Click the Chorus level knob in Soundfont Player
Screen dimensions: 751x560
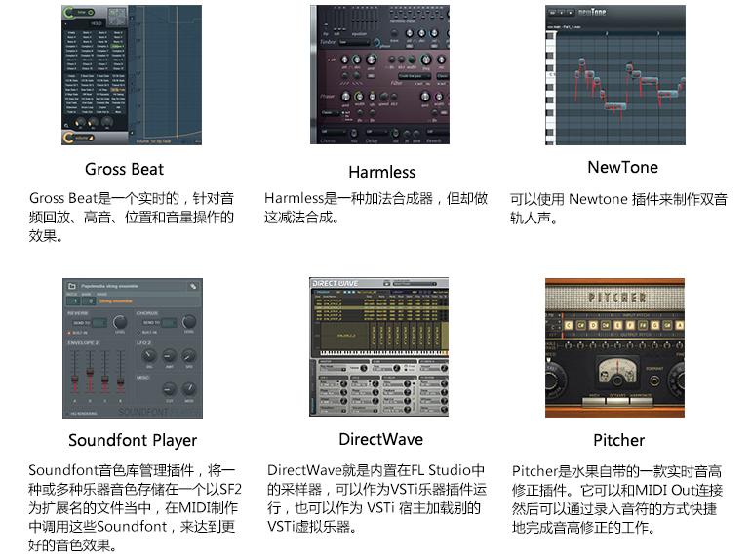tap(189, 321)
